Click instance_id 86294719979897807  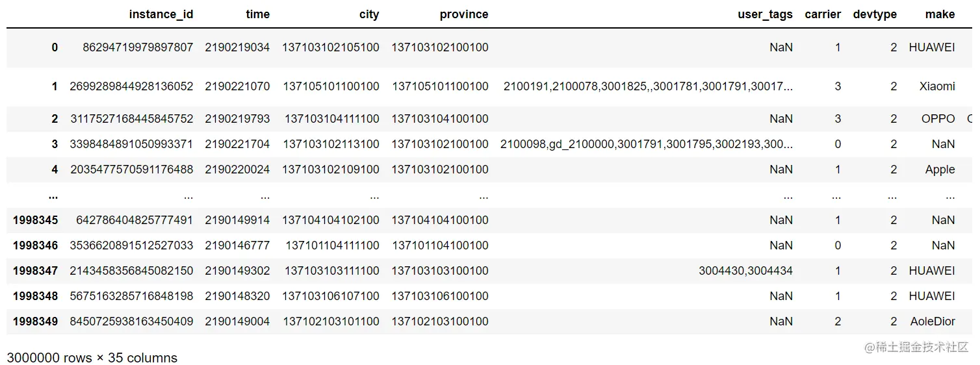point(138,47)
